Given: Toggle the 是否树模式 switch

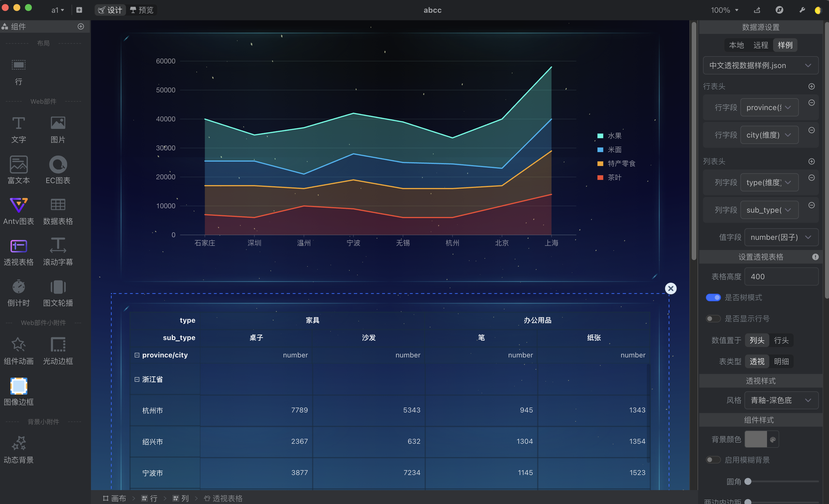Looking at the screenshot, I should click(713, 297).
